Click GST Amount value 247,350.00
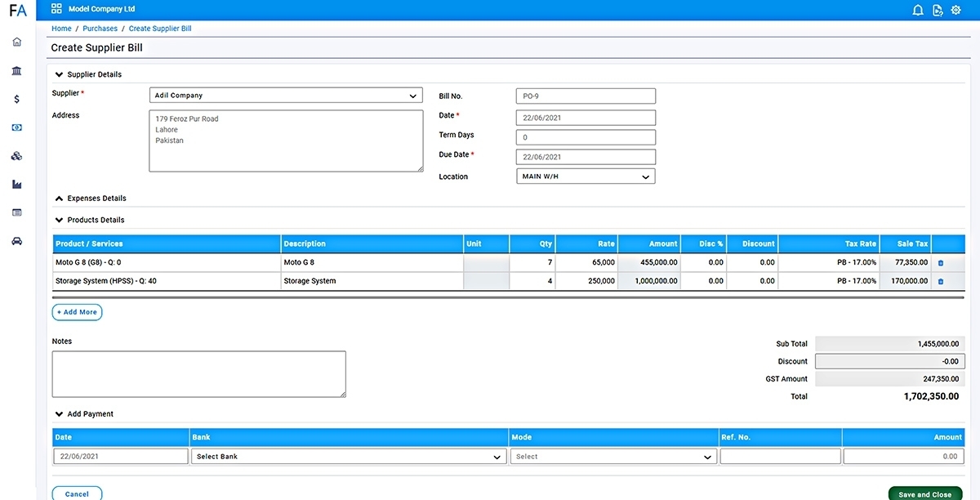 click(x=890, y=379)
